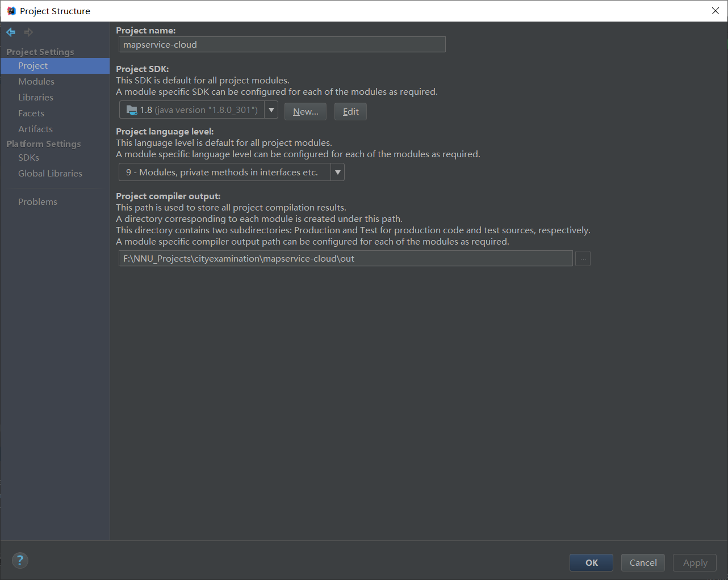Image resolution: width=728 pixels, height=580 pixels.
Task: Click the 'Project name:' label
Action: 146,31
